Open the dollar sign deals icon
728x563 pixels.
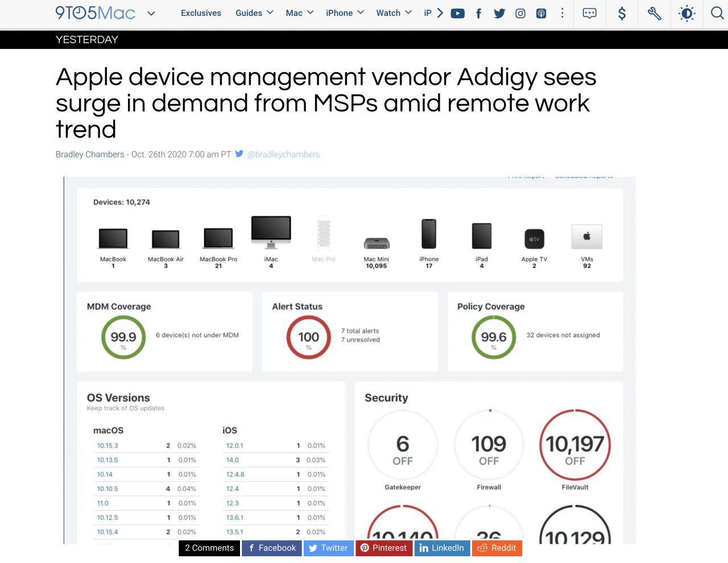pyautogui.click(x=622, y=13)
